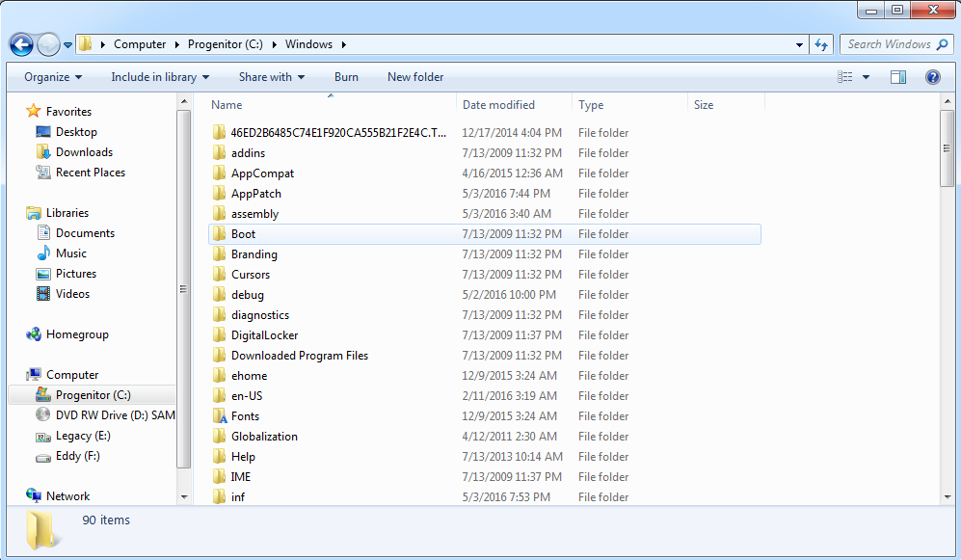Toggle the preview pane icon
961x560 pixels.
[x=898, y=77]
